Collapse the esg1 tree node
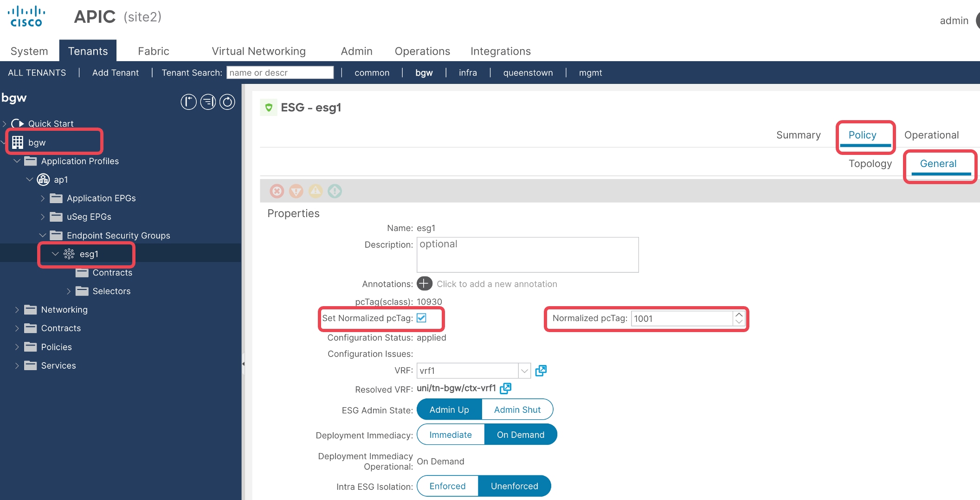The height and width of the screenshot is (500, 980). click(x=55, y=254)
